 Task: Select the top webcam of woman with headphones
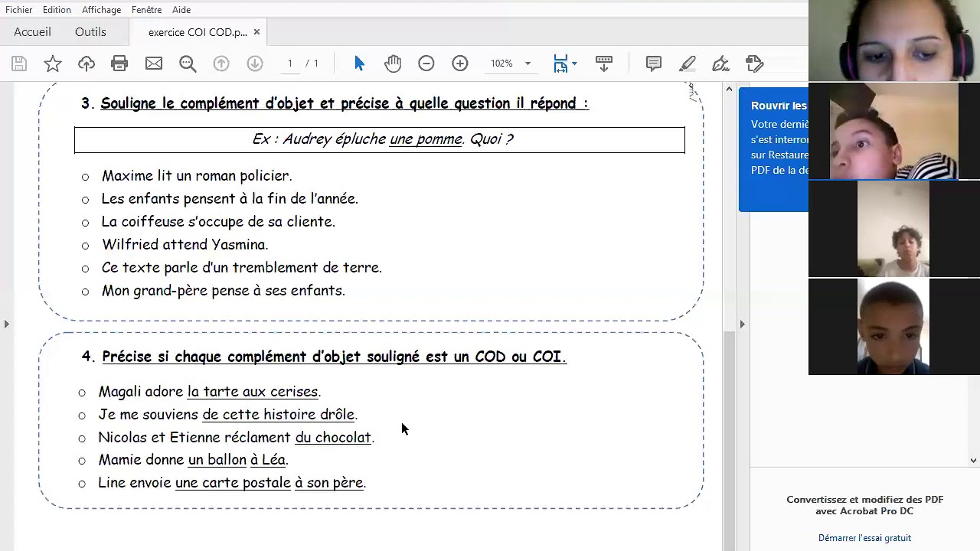click(894, 40)
